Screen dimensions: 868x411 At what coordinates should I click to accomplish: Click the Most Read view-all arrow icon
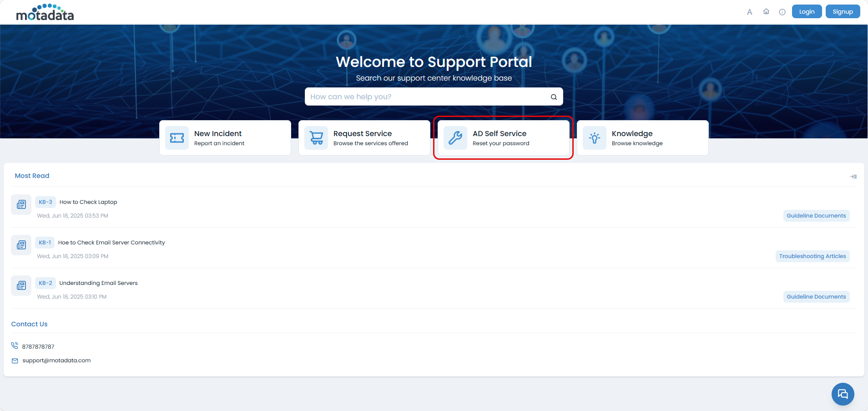[853, 177]
